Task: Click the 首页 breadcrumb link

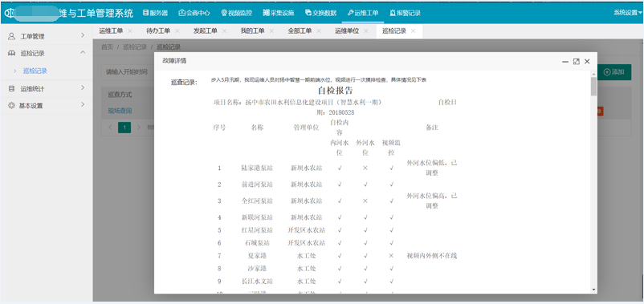Action: (x=107, y=47)
